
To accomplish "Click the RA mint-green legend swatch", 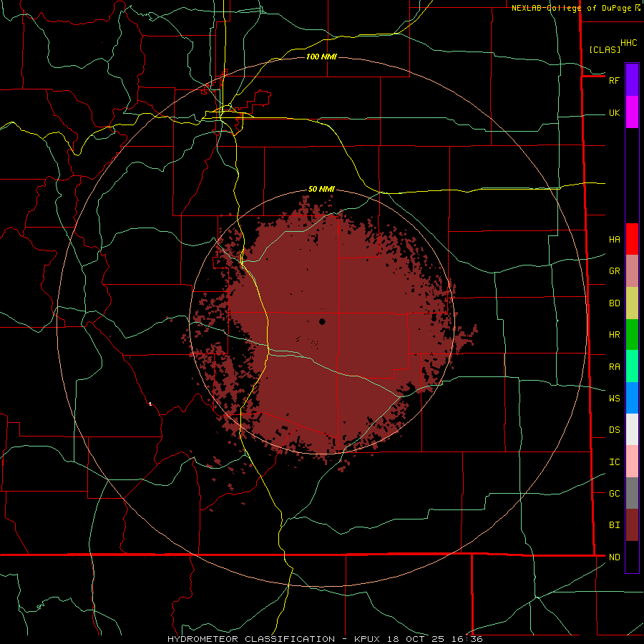I will coord(632,366).
